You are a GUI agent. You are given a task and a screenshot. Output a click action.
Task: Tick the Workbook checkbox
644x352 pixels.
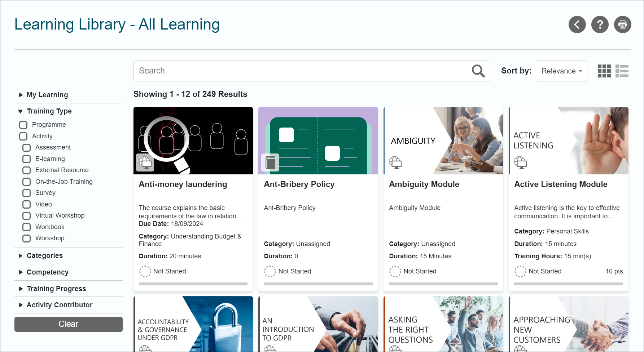pyautogui.click(x=27, y=227)
